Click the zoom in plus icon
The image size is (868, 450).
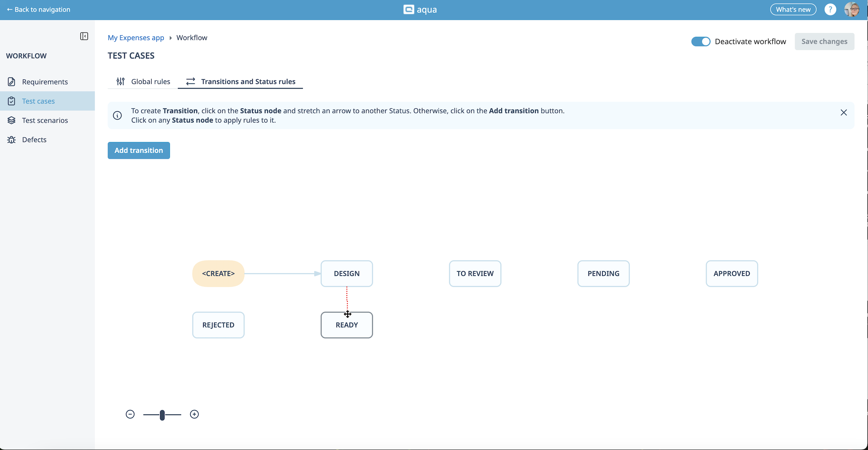[194, 414]
